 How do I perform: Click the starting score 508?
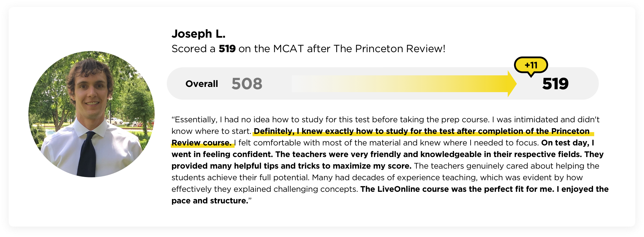[247, 84]
